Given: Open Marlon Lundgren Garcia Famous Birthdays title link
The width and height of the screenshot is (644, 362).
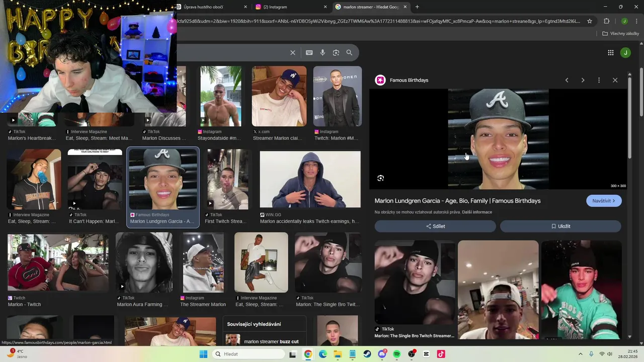Looking at the screenshot, I should (457, 201).
